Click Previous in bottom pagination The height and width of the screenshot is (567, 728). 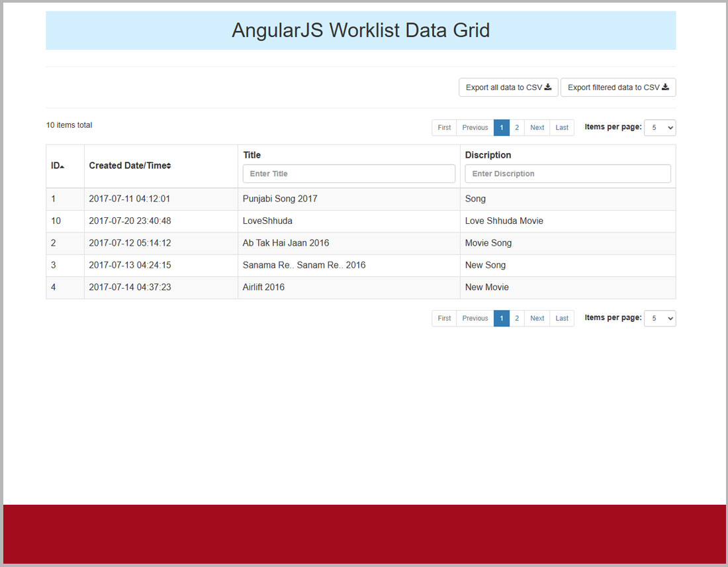coord(475,319)
